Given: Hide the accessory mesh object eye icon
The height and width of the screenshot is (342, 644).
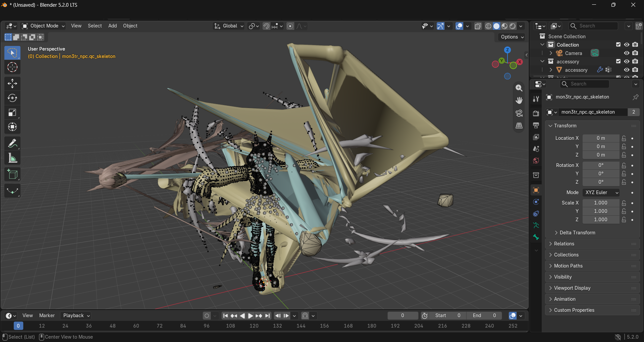Looking at the screenshot, I should tap(627, 70).
